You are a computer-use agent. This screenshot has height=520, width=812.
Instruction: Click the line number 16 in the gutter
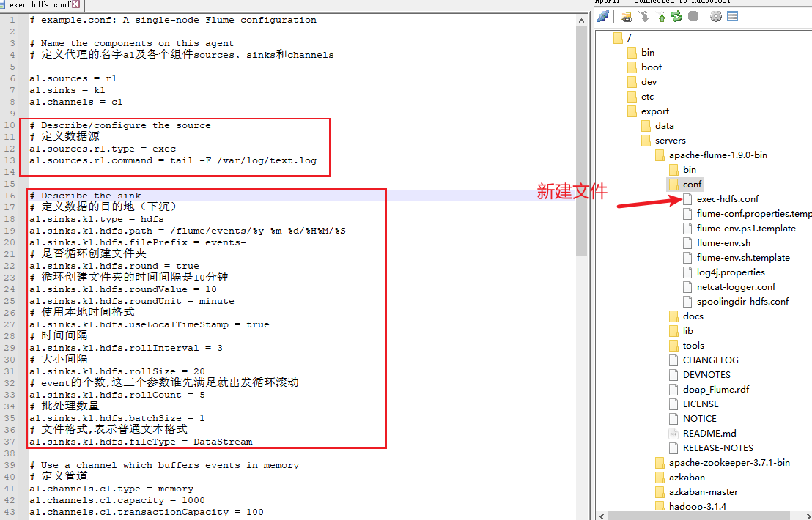pyautogui.click(x=10, y=196)
